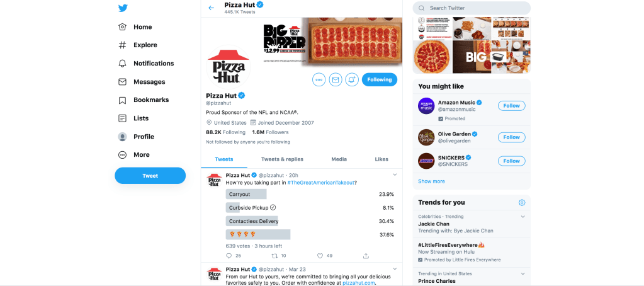Click the Twitter bird logo
The width and height of the screenshot is (644, 286).
click(123, 8)
